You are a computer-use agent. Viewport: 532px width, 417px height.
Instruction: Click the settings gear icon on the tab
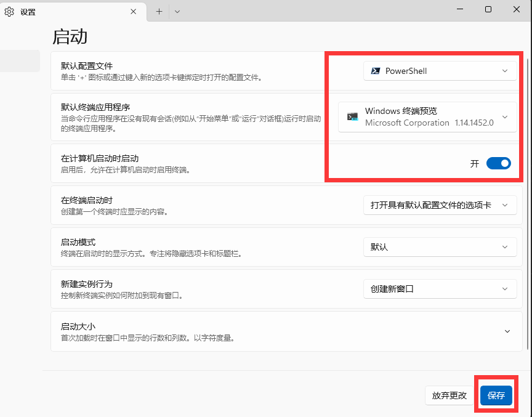tap(9, 12)
